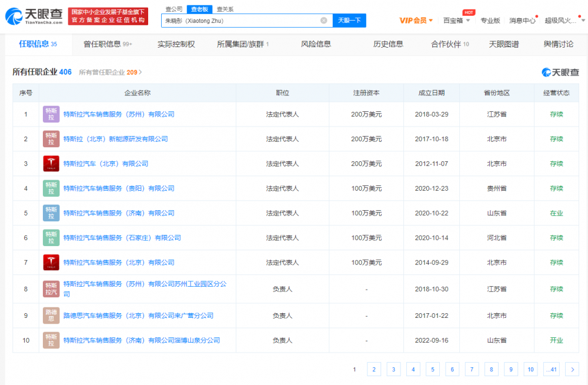Go to page 5 in pagination
588x385 pixels.
pos(432,369)
